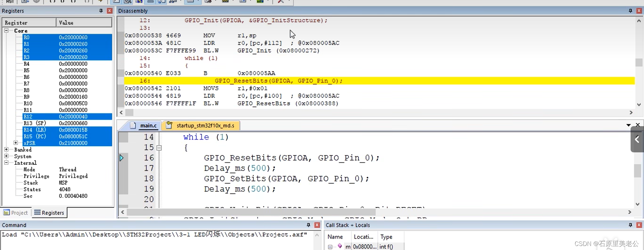Viewport: 644px width, 250px height.
Task: Click Command window scroll up arrow
Action: [317, 235]
